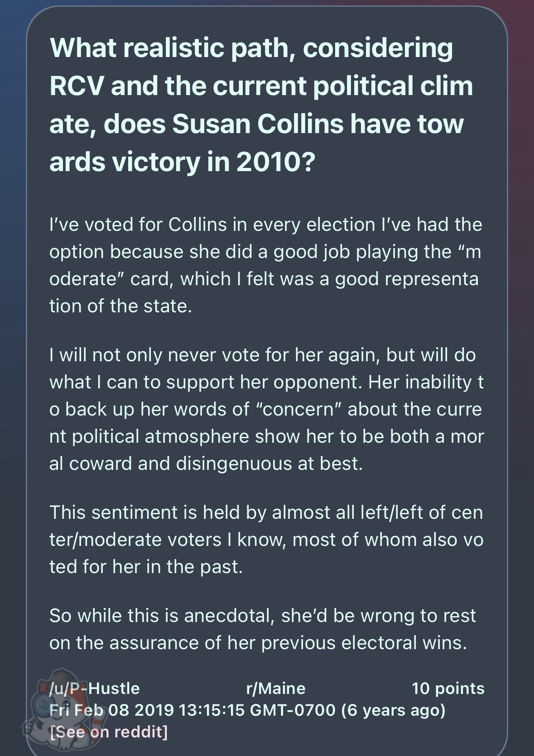This screenshot has width=534, height=756.
Task: Click the post title about Susan Collins
Action: tap(261, 105)
